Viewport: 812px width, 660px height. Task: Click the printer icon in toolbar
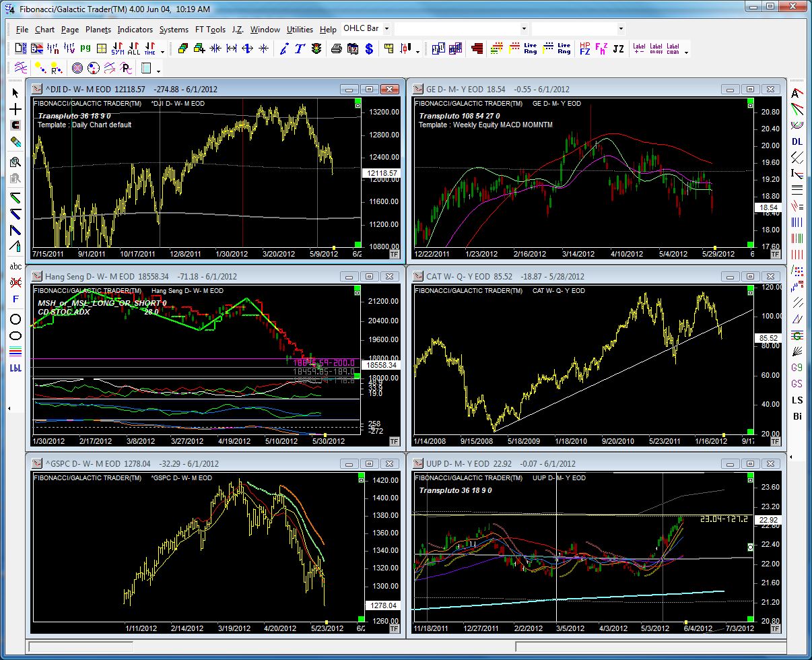[x=337, y=48]
